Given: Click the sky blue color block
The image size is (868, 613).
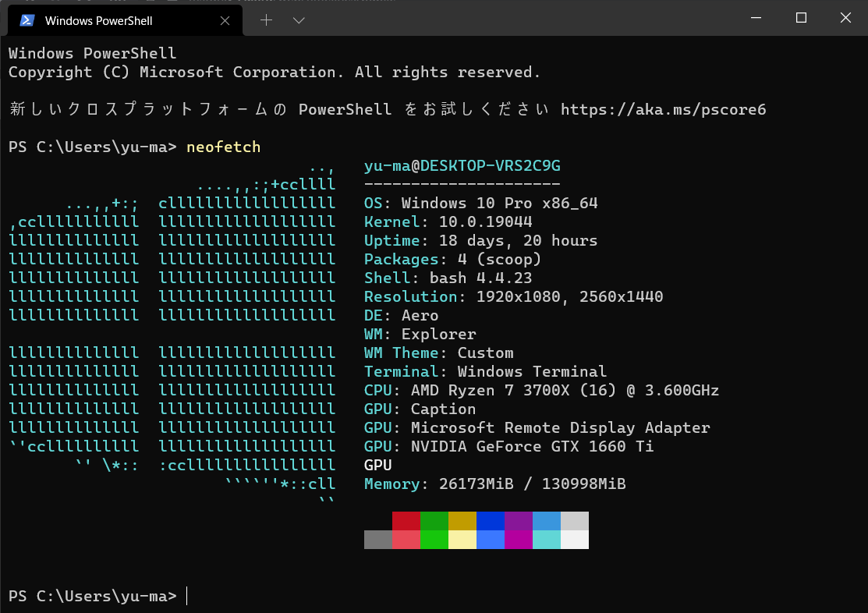Looking at the screenshot, I should tap(547, 521).
